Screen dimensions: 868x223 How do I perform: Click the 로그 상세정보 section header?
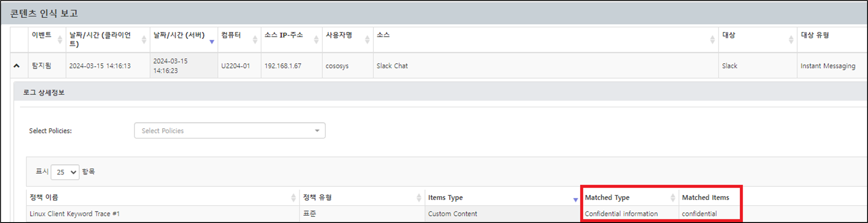[x=44, y=92]
